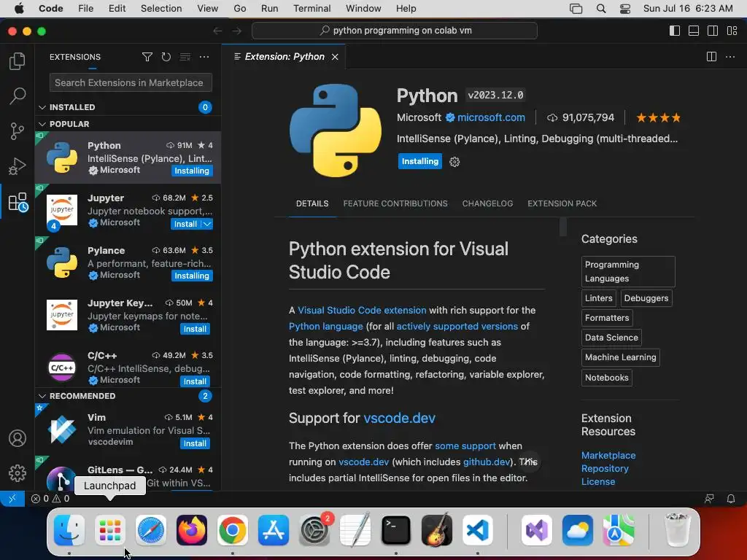Viewport: 747px width, 560px height.
Task: Open feedback icon in status bar
Action: click(709, 499)
